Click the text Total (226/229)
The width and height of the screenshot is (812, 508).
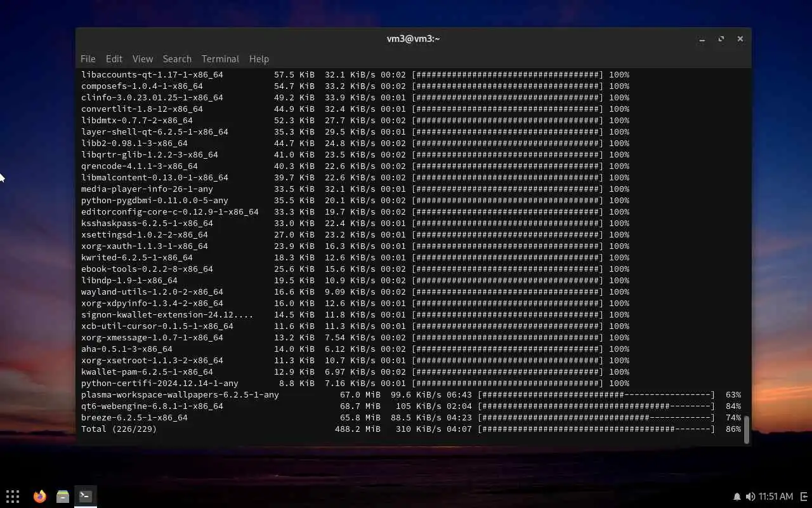click(x=119, y=429)
